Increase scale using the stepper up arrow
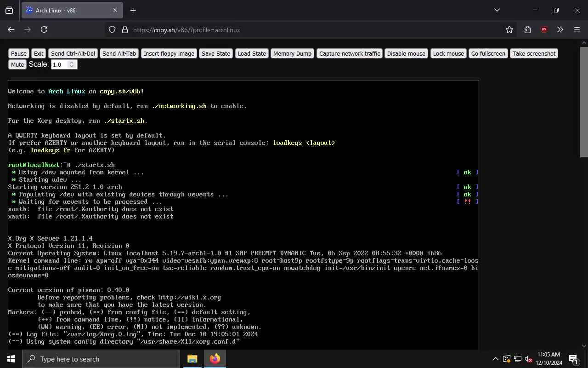 point(72,63)
